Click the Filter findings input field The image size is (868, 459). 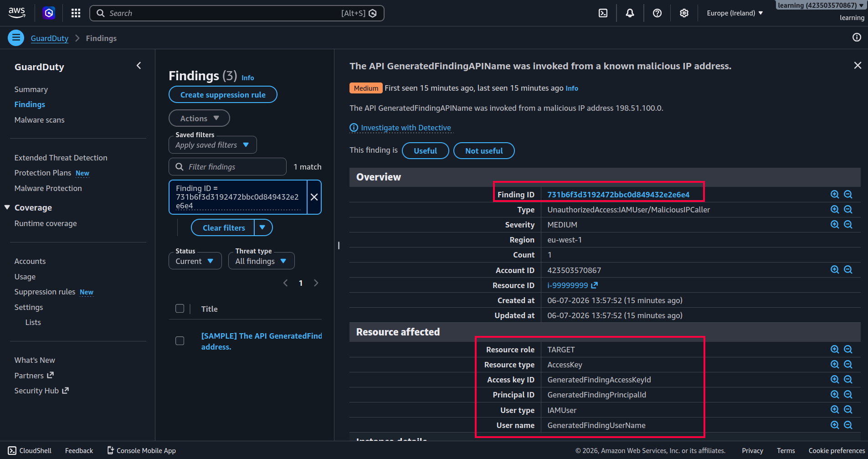pos(228,167)
